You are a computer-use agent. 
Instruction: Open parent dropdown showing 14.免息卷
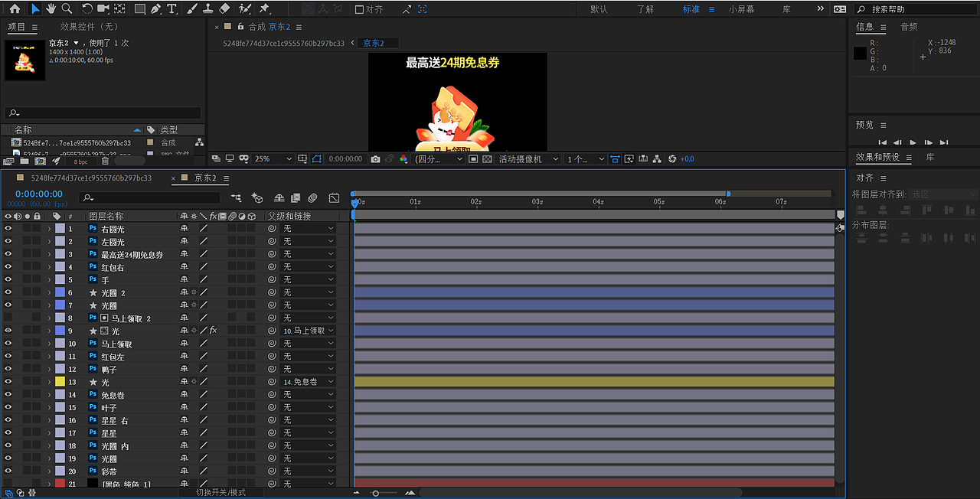click(309, 382)
